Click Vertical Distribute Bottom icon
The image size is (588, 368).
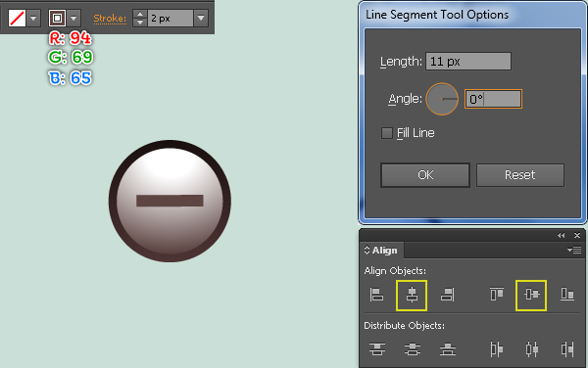click(448, 349)
